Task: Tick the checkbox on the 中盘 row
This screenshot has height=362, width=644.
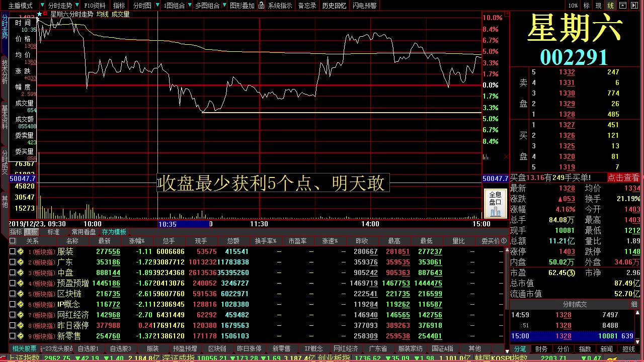Action: point(13,273)
